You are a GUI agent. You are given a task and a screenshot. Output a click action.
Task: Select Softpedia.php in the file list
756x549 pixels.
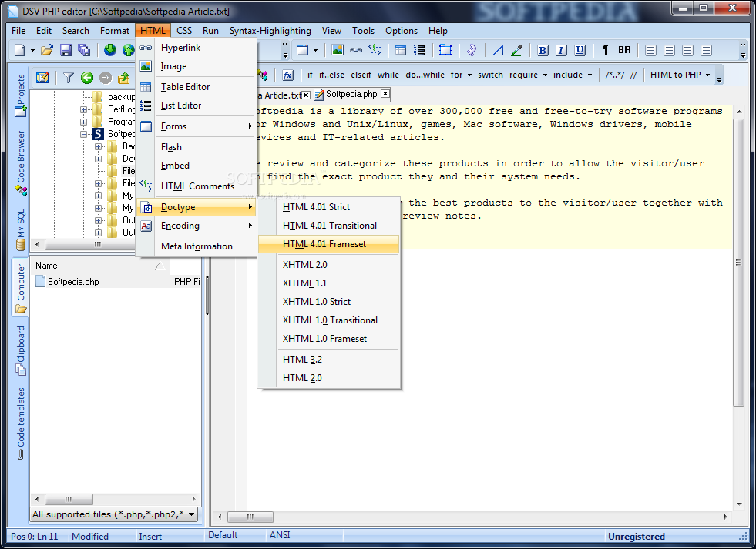pos(73,282)
